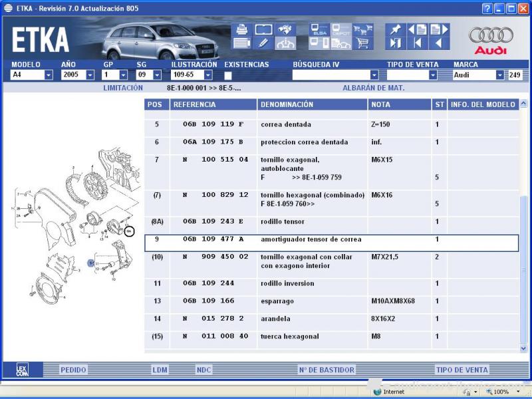
Task: Open the ELSA workstation icon
Action: pyautogui.click(x=319, y=29)
